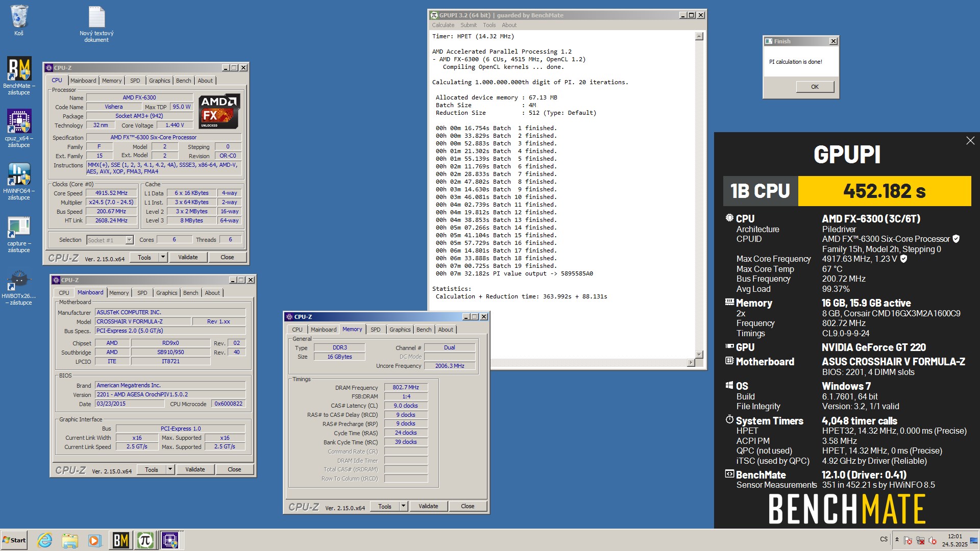Open Internet Explorer from the taskbar
980x551 pixels.
click(45, 540)
